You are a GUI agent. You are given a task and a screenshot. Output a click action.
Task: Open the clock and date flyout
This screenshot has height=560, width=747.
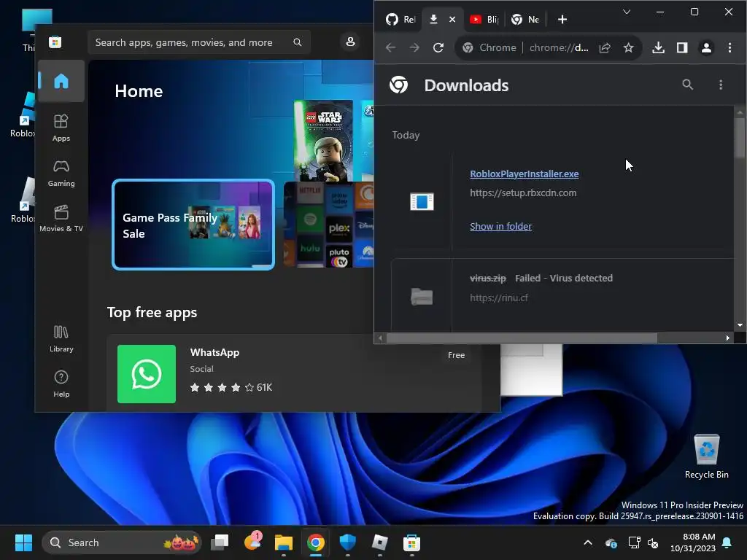[x=693, y=542]
